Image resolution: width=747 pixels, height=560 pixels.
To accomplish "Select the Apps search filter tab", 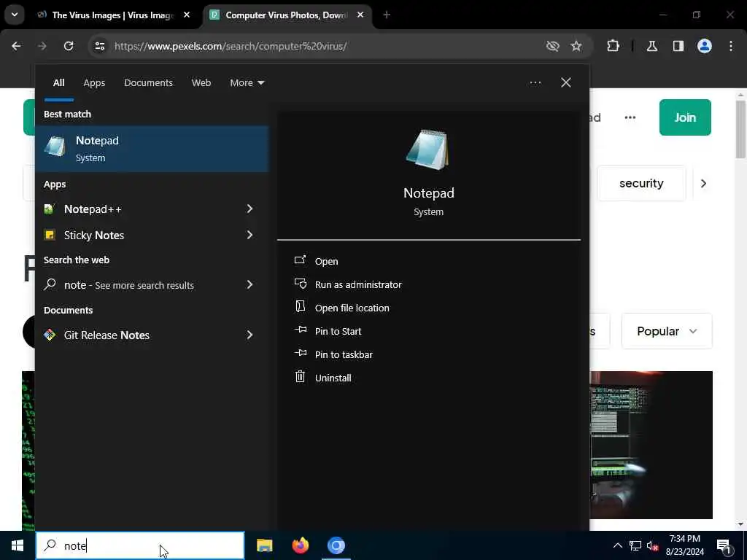I will (94, 83).
